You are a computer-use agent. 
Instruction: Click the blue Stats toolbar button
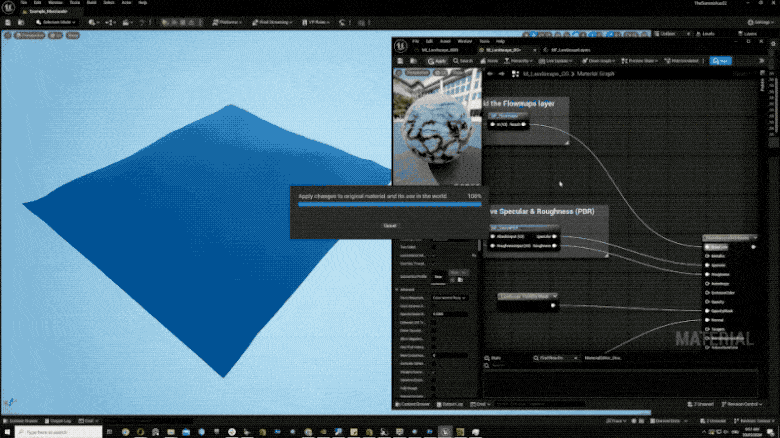click(719, 61)
